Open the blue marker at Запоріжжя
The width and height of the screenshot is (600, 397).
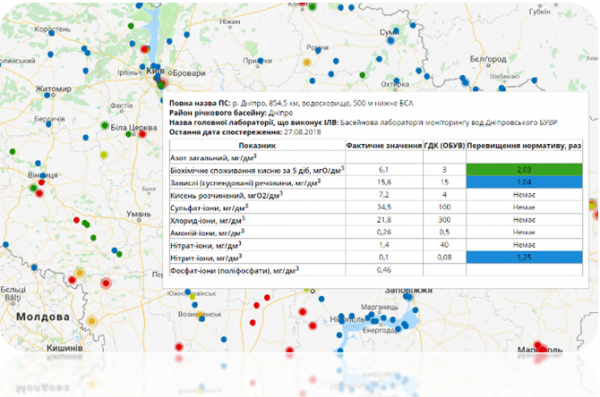[408, 296]
